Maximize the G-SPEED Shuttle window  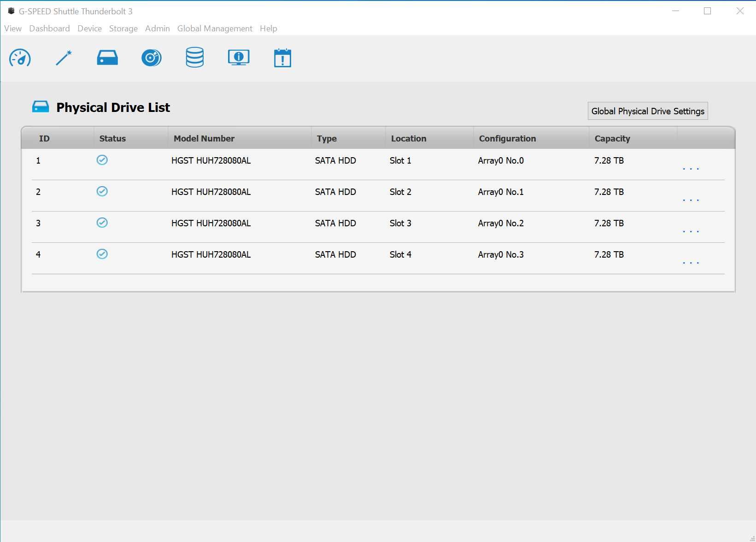tap(708, 11)
